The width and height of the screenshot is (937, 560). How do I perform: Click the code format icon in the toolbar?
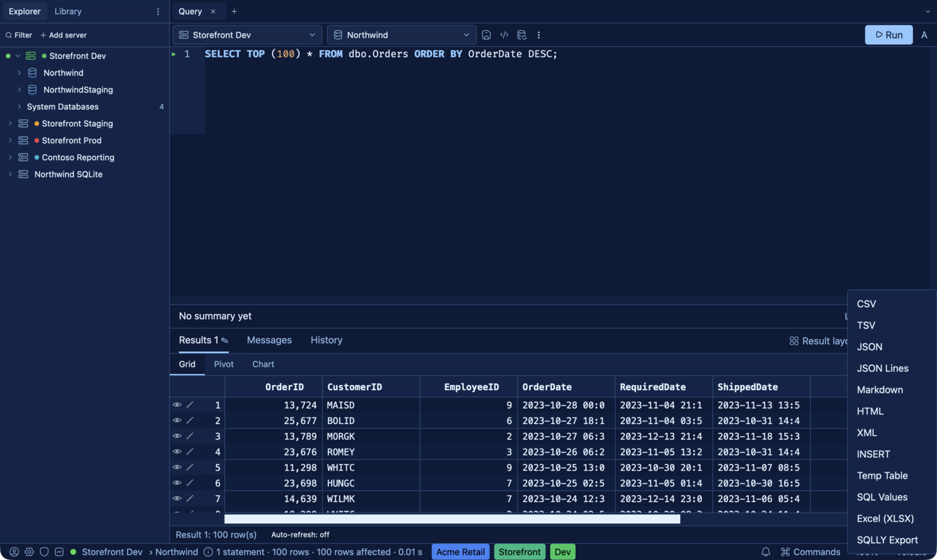pos(504,35)
